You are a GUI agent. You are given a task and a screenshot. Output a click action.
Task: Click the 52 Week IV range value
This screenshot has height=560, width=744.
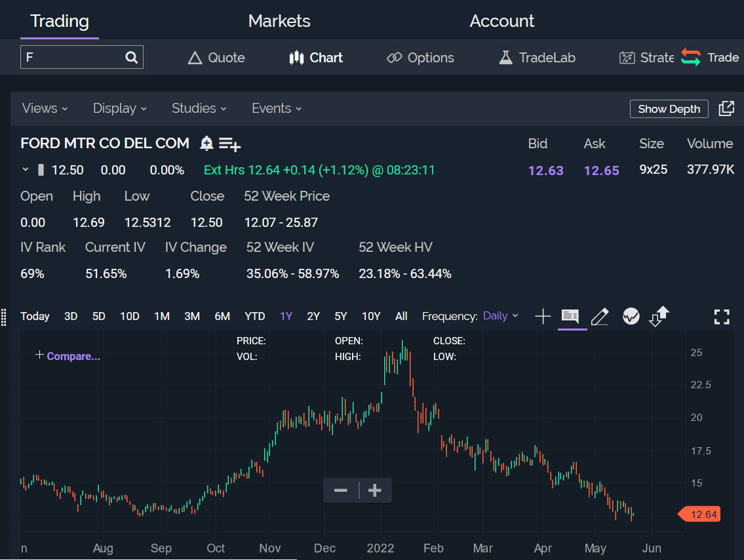tap(292, 274)
